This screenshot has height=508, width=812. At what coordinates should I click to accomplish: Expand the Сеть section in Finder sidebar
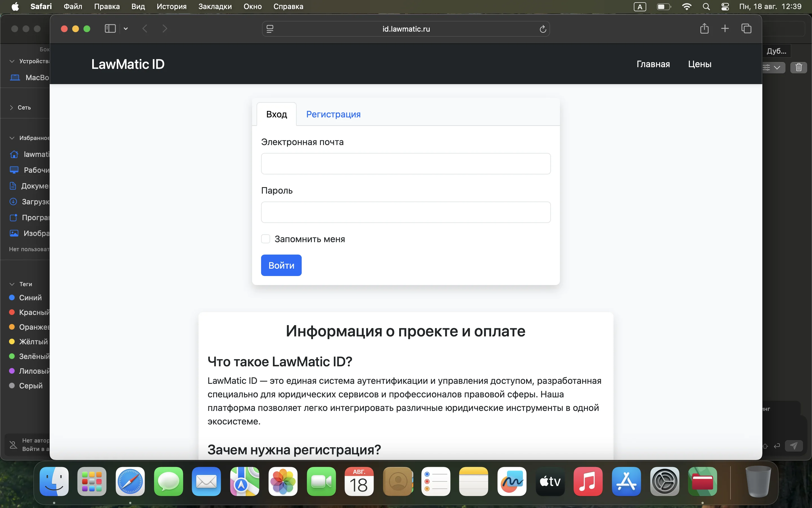pyautogui.click(x=12, y=108)
